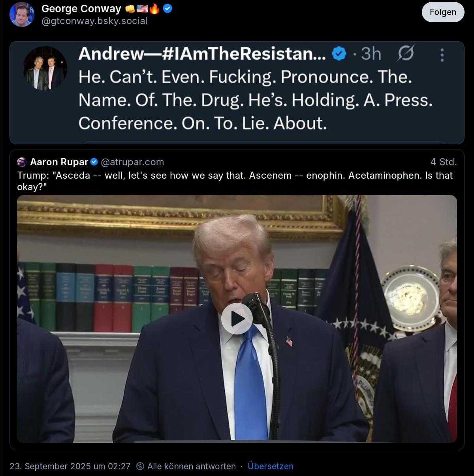
Task: Click the 4 Std. timestamp
Action: pos(444,162)
